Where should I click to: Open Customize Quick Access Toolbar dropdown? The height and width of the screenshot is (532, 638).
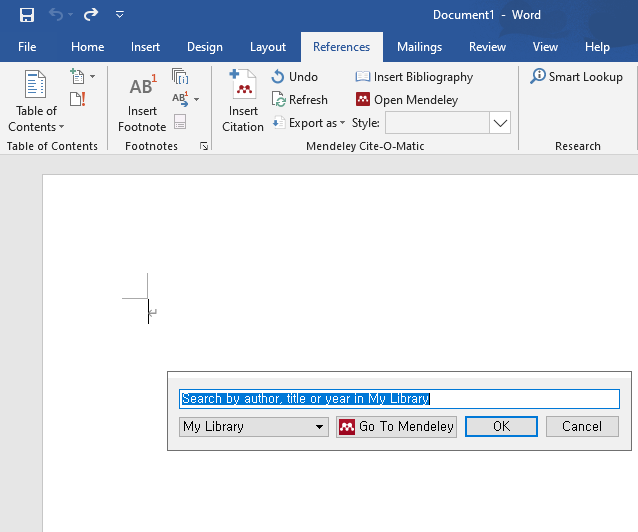pyautogui.click(x=120, y=15)
